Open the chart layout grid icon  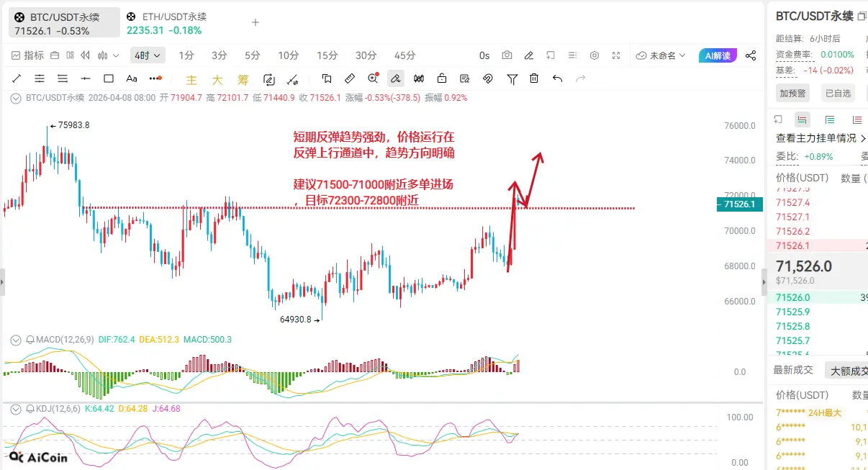click(71, 55)
